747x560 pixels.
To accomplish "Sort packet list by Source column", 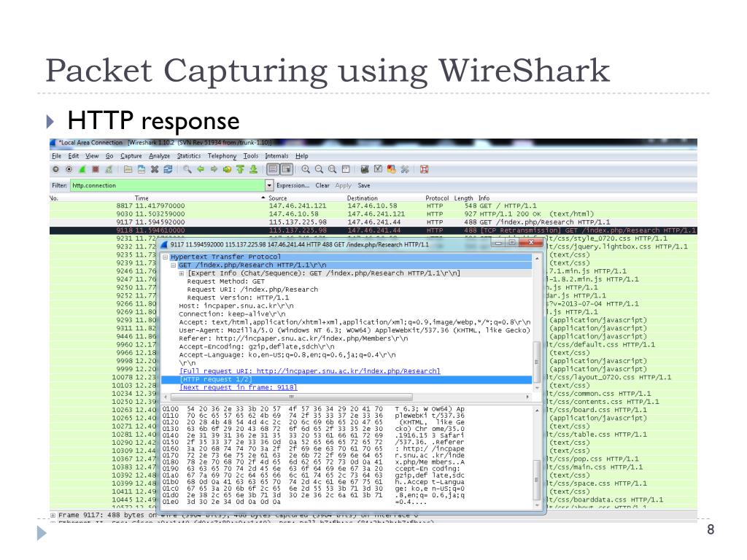I will point(278,198).
